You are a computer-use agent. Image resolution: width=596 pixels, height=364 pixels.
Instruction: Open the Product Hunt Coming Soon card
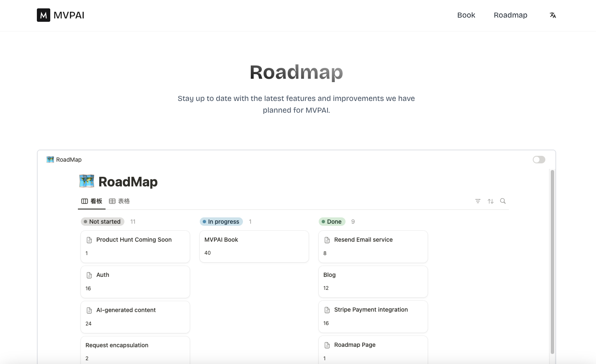[135, 247]
